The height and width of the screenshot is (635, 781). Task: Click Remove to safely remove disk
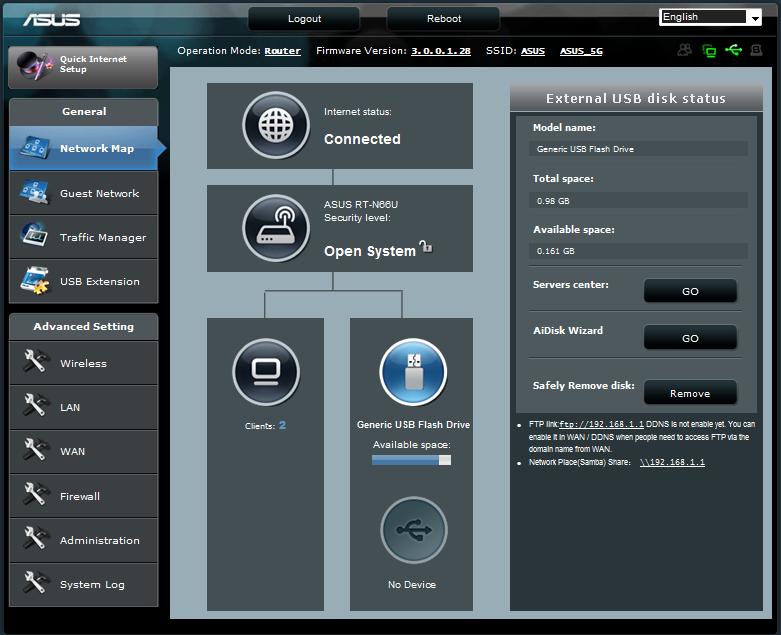point(690,393)
